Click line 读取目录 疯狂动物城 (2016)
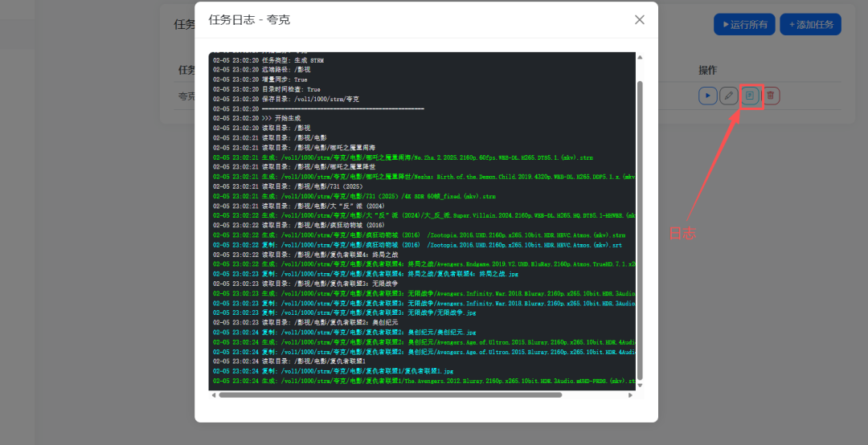This screenshot has width=868, height=445. coord(299,225)
